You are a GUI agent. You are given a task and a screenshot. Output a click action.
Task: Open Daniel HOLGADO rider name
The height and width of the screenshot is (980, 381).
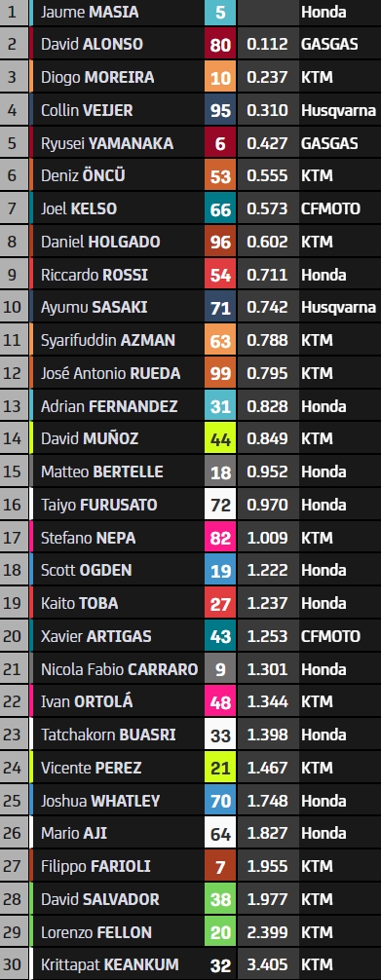click(100, 242)
